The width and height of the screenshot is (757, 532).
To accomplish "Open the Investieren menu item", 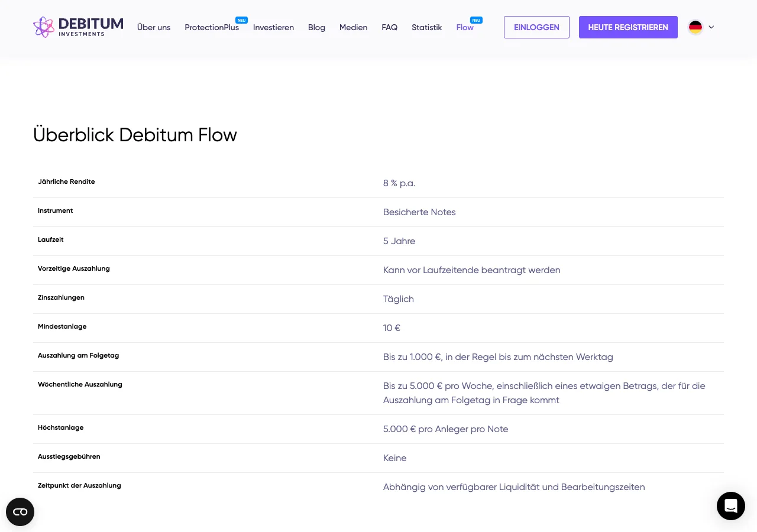I will pos(273,27).
